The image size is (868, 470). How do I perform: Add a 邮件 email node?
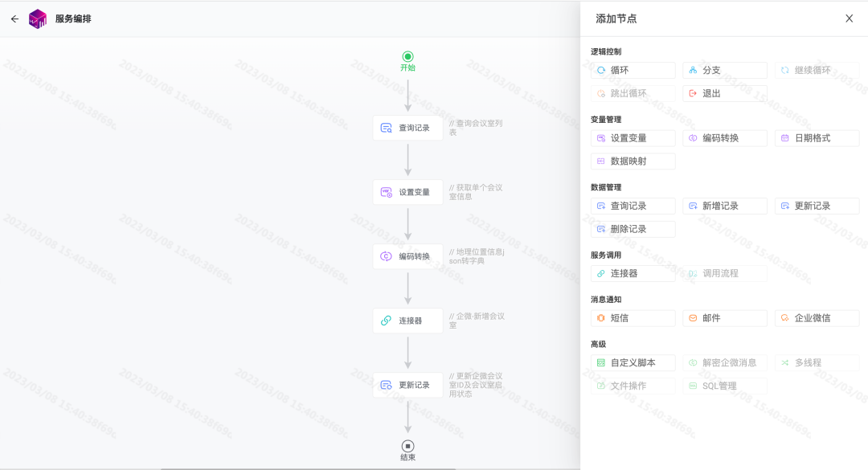(725, 318)
